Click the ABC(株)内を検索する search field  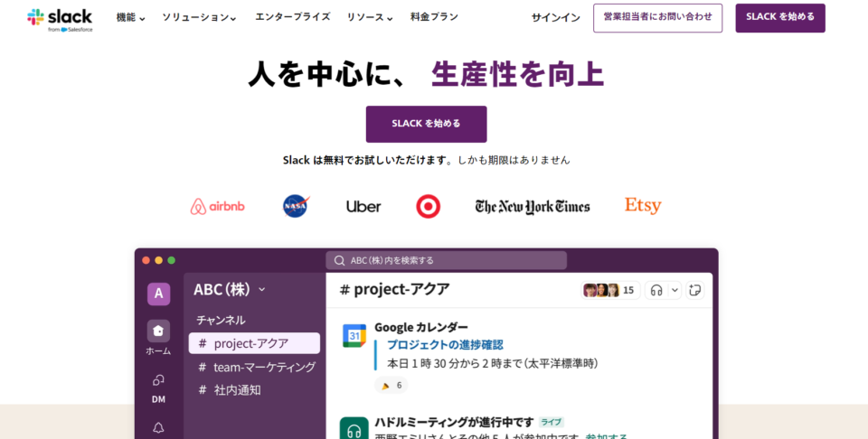tap(446, 260)
